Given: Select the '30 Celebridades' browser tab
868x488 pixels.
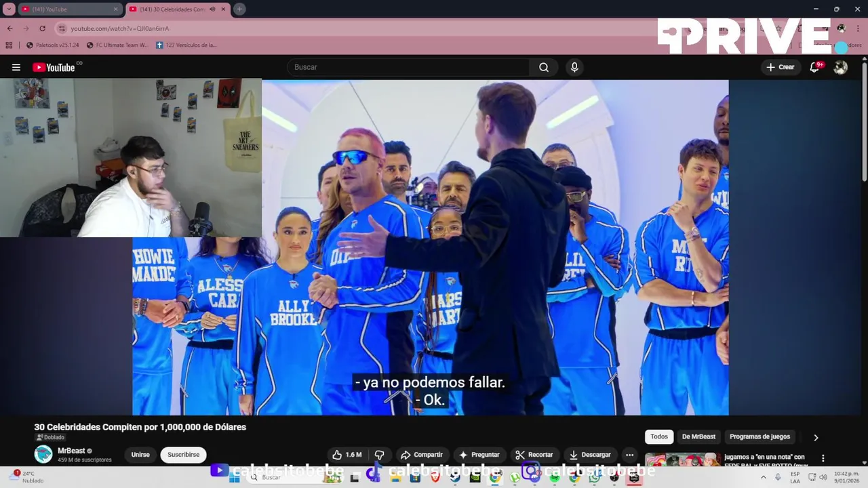Looking at the screenshot, I should (x=178, y=9).
